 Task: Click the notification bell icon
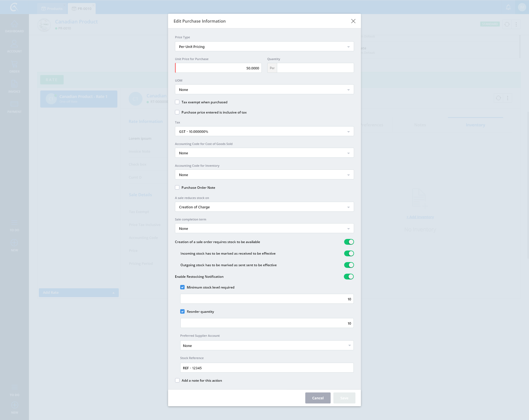coord(508,7)
